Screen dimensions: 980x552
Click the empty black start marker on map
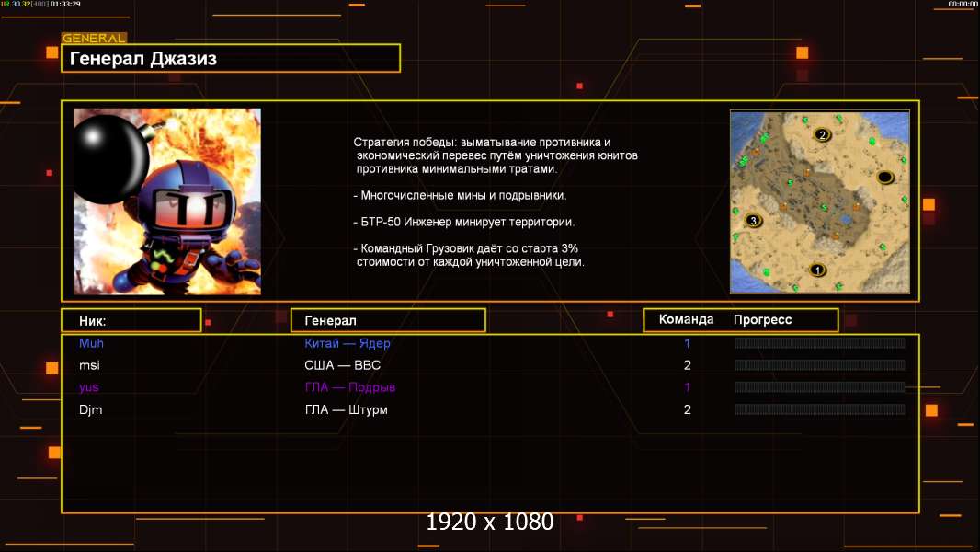(x=885, y=177)
